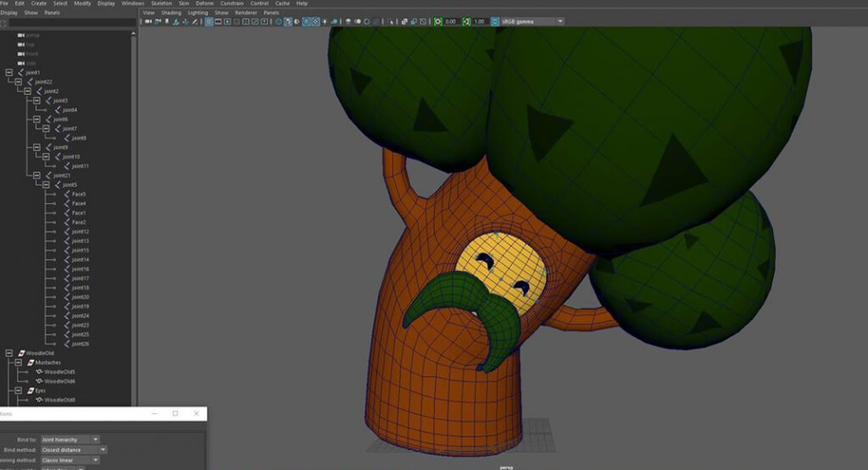Open the Bind to Joint hierarchy dropdown
This screenshot has height=470, width=868.
pyautogui.click(x=70, y=440)
